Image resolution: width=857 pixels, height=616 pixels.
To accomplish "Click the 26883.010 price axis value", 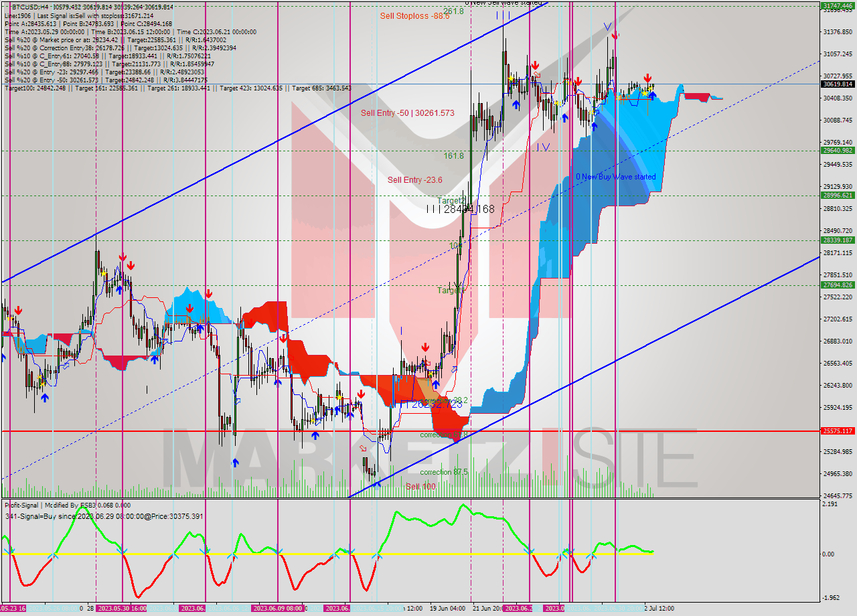I will point(838,341).
